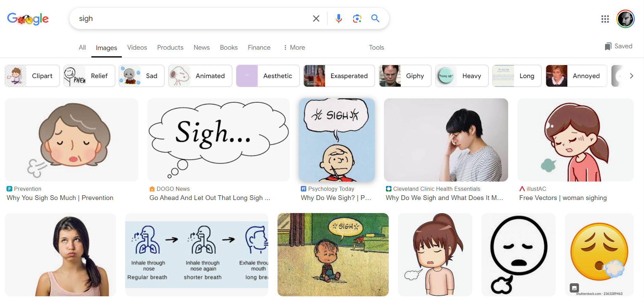Apply the Aesthetic filter chip

point(268,76)
